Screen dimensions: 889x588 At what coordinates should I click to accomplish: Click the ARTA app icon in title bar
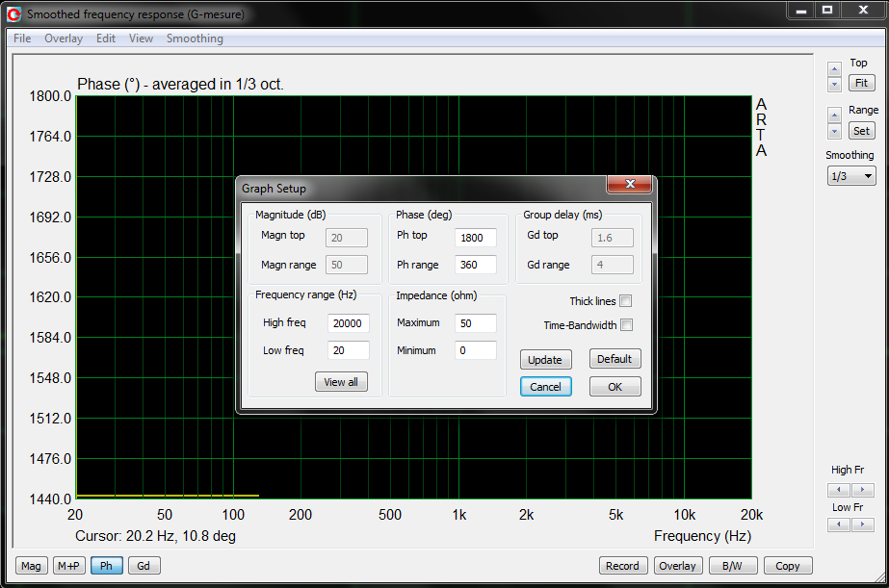[x=13, y=14]
